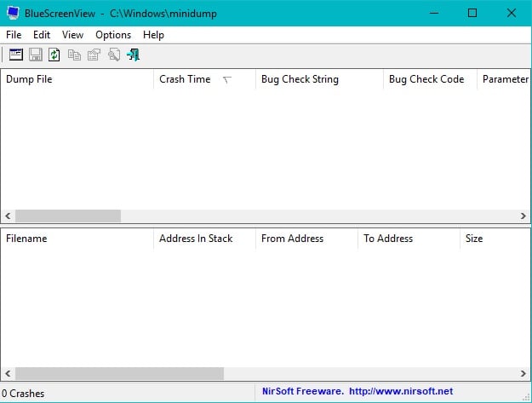Sort by the To Address column
The height and width of the screenshot is (403, 532).
tap(409, 239)
